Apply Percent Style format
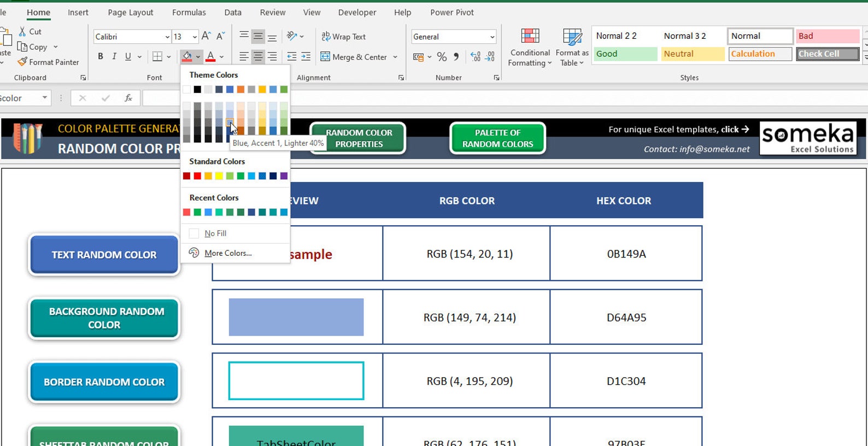Viewport: 868px width, 446px height. [x=442, y=56]
